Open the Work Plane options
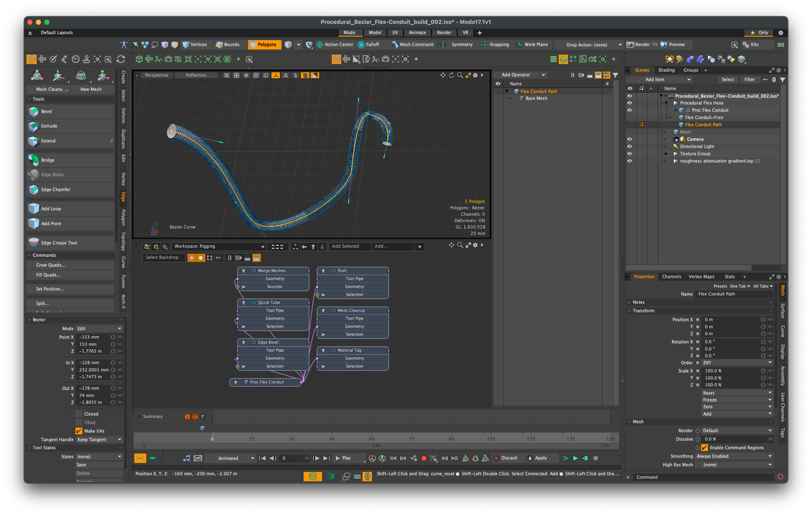This screenshot has height=515, width=812. 532,45
